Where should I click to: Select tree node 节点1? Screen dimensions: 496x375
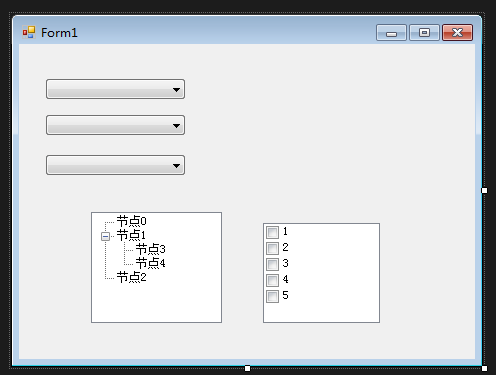click(131, 235)
